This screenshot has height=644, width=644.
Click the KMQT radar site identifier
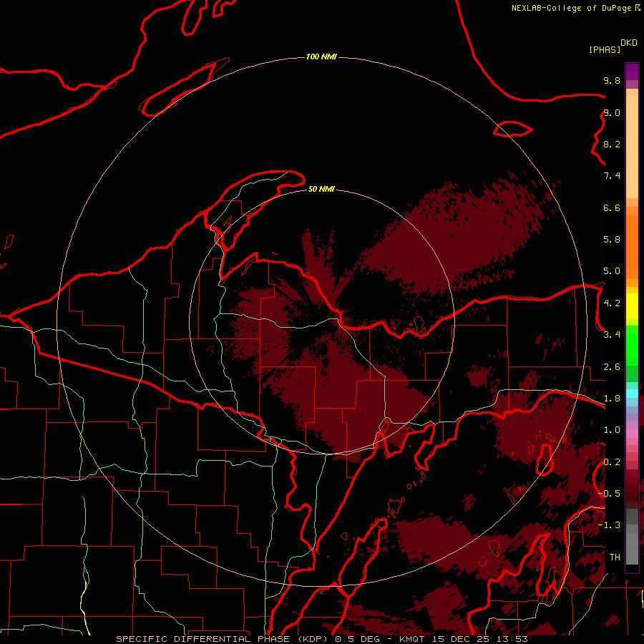[x=412, y=639]
